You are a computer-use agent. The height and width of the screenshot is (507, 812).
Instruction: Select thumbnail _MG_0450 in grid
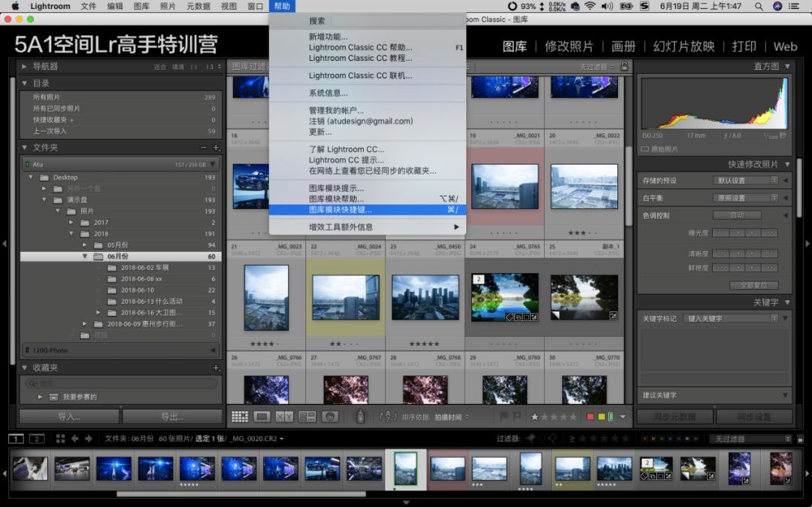(425, 297)
